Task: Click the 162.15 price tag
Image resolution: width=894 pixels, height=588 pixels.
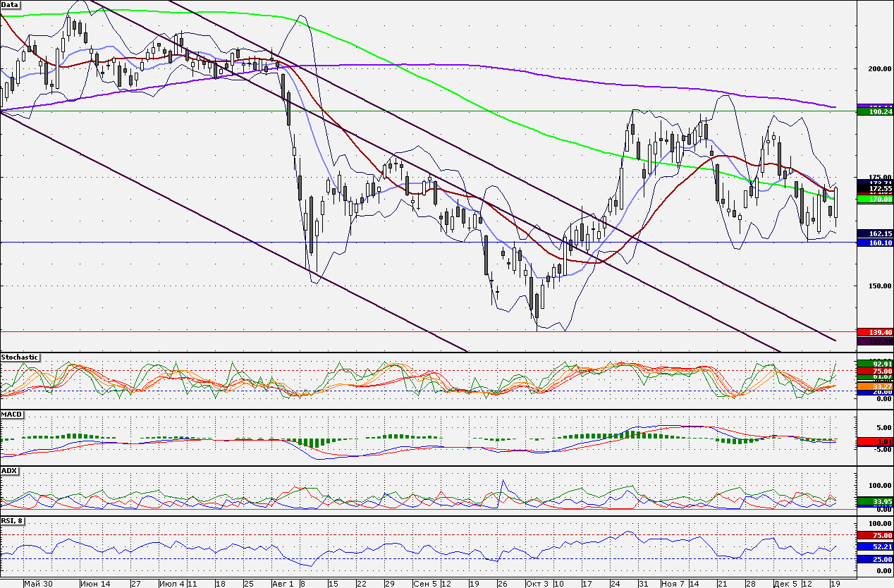Action: point(875,233)
